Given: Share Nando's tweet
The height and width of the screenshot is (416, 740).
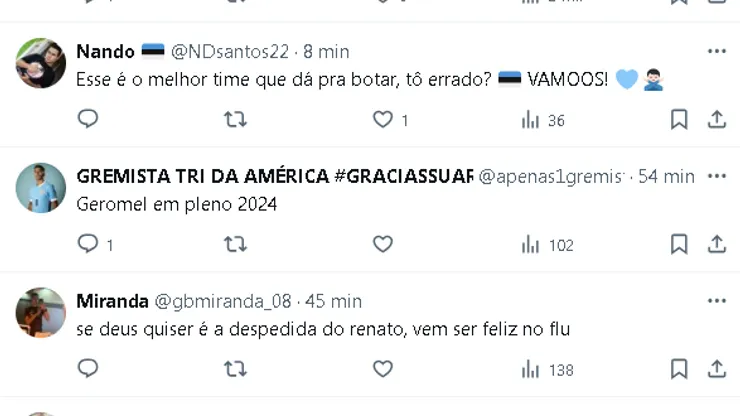Looking at the screenshot, I should 716,120.
